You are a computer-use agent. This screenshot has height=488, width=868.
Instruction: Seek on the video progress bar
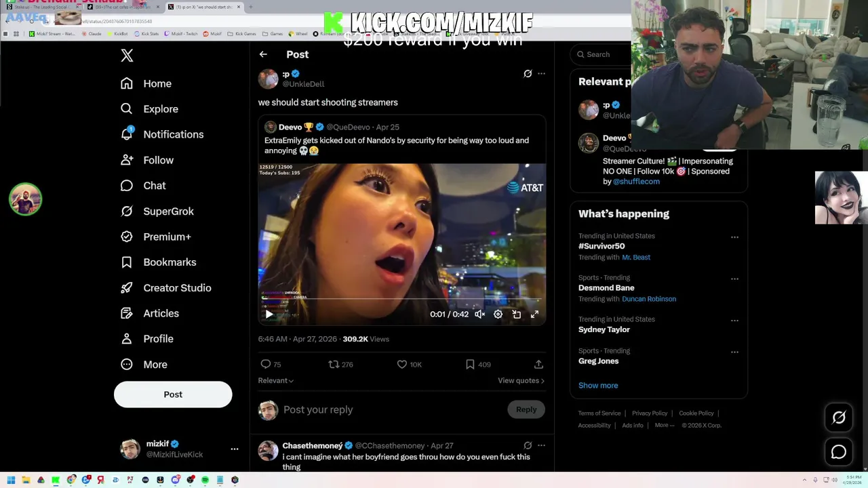[x=401, y=299]
